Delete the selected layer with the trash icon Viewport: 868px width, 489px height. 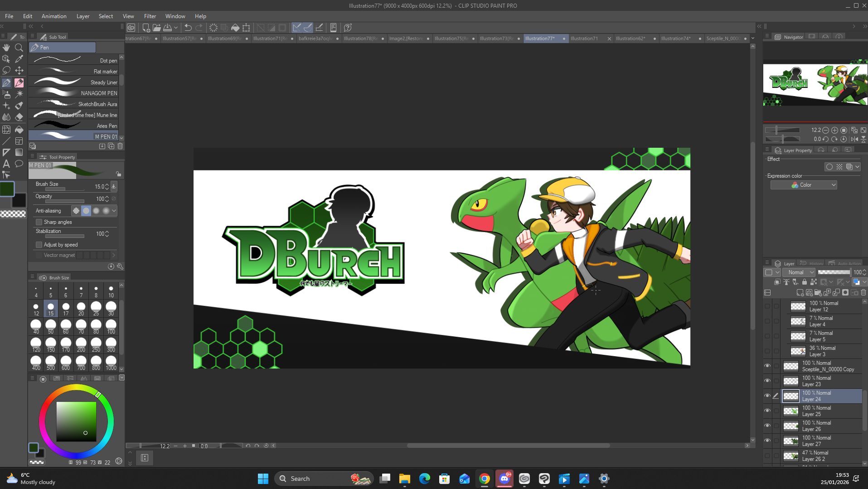(863, 293)
